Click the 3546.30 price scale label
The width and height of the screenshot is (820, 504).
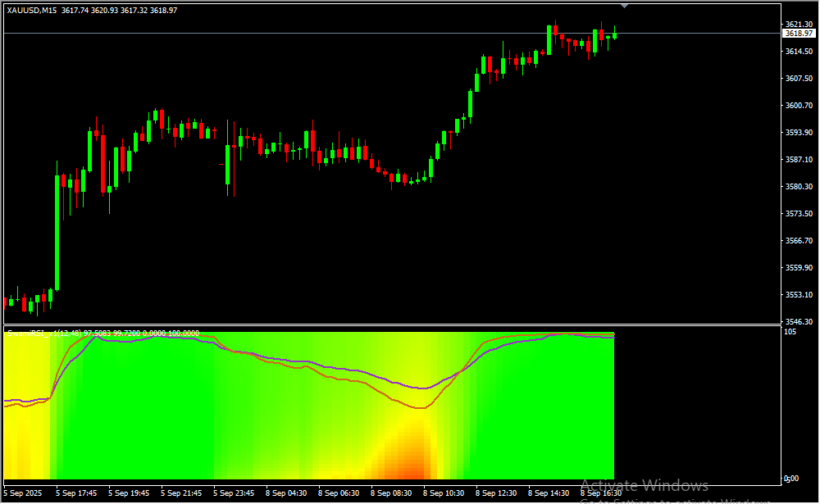click(x=798, y=322)
